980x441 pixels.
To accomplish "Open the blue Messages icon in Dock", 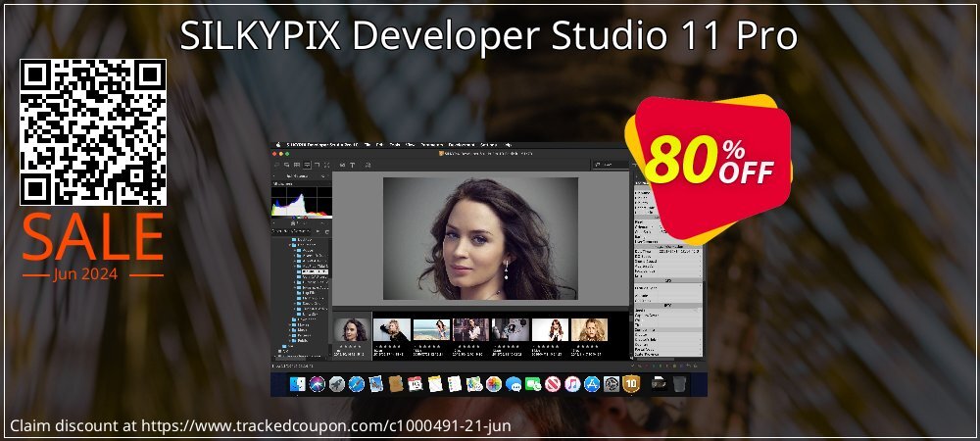I will click(x=514, y=383).
